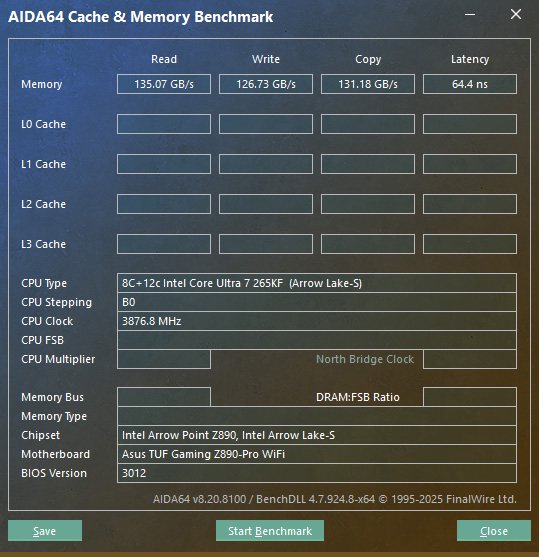This screenshot has height=557, width=539.
Task: Click the empty Memory Bus field
Action: tap(164, 397)
